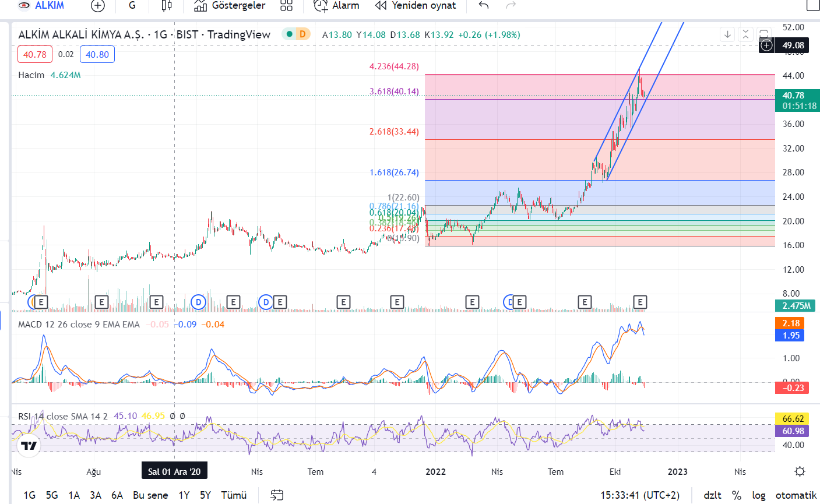
Task: Toggle the market status indicator dot
Action: [289, 34]
